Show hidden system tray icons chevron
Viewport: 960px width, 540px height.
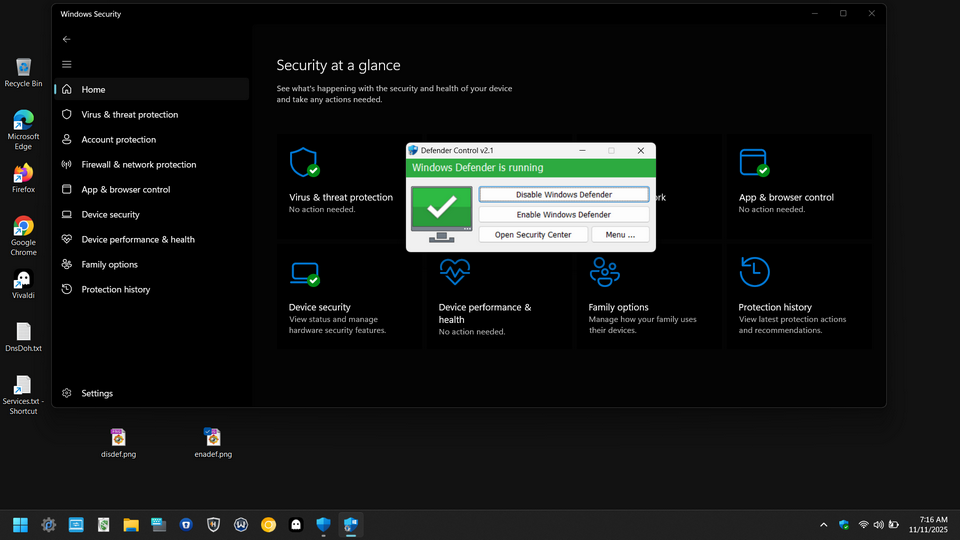[823, 525]
